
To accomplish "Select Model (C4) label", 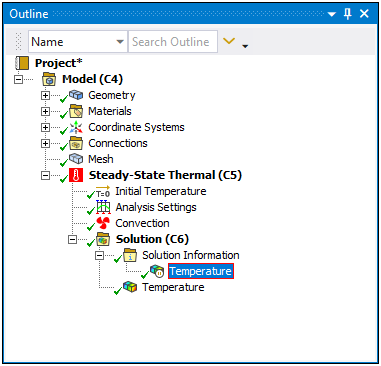I will point(92,79).
